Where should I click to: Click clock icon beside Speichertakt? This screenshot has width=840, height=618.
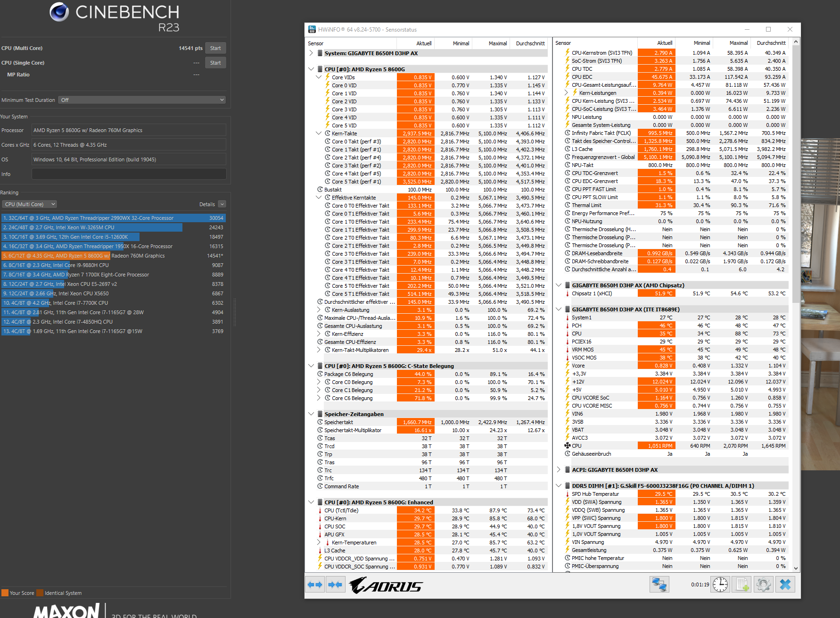[x=320, y=422]
